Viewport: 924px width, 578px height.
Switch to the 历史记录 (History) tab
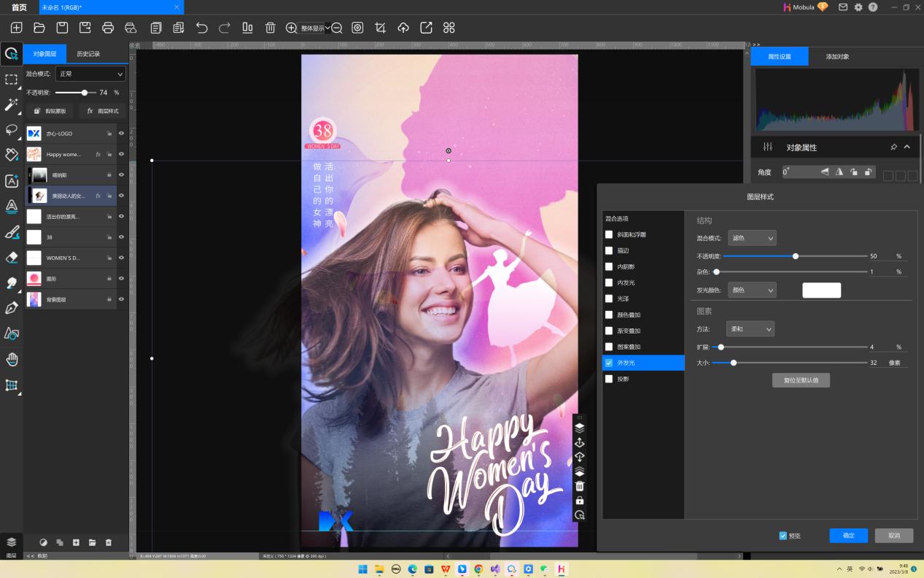pos(88,54)
